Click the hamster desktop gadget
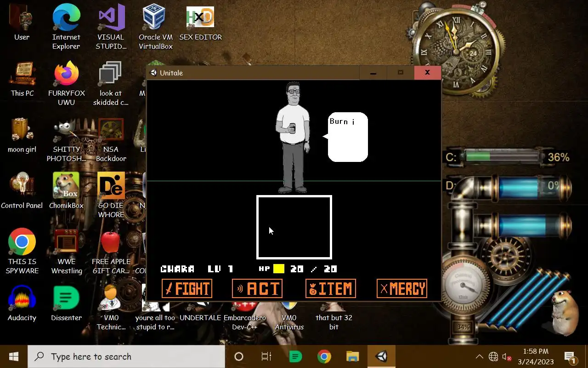This screenshot has height=368, width=588. [564, 312]
